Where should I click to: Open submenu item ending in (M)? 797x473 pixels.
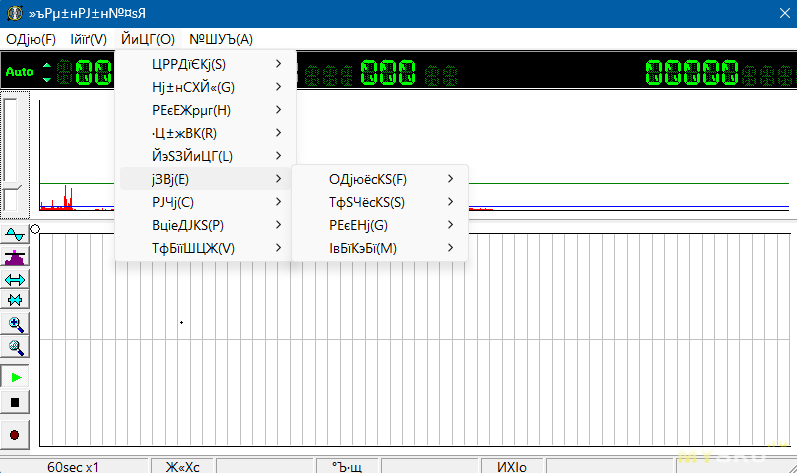point(380,248)
